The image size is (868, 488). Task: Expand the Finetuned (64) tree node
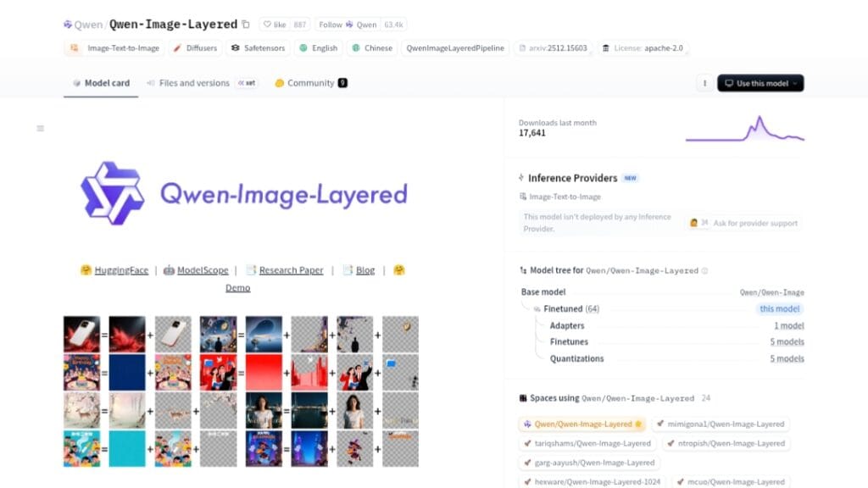pyautogui.click(x=570, y=309)
